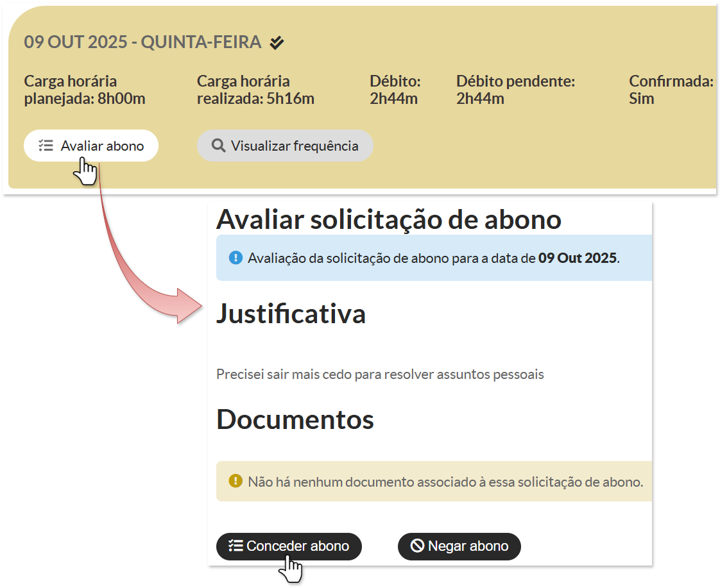The width and height of the screenshot is (720, 588).
Task: Click the Justificativa heading
Action: [x=291, y=314]
